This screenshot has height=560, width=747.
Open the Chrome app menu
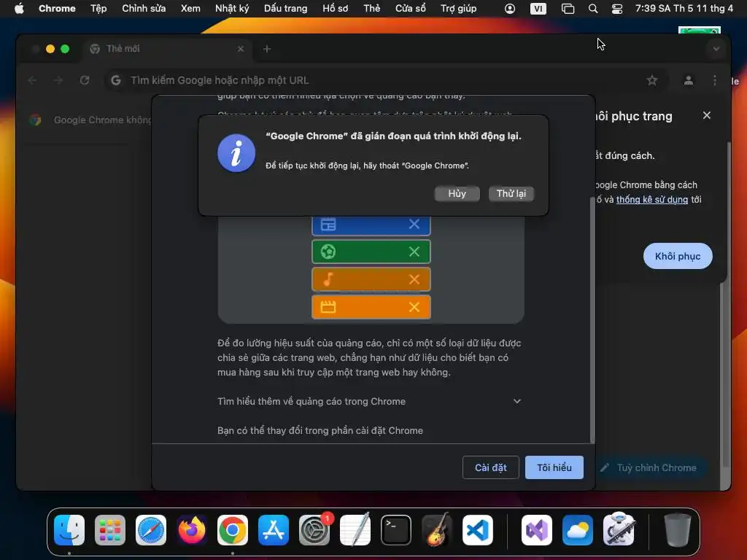coord(57,9)
